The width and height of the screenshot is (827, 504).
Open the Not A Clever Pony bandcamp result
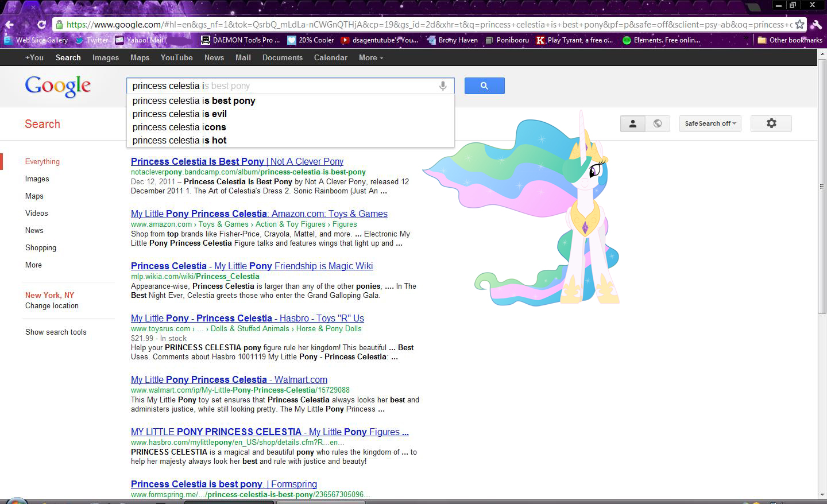tap(237, 161)
